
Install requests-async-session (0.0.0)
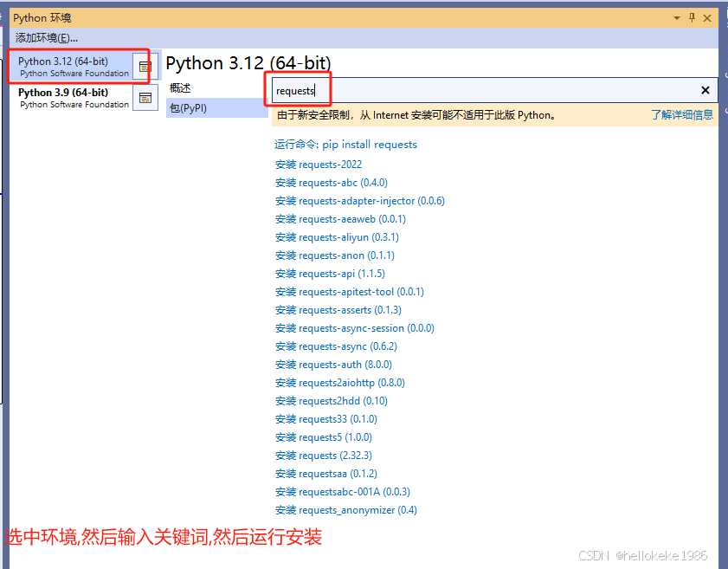click(354, 328)
